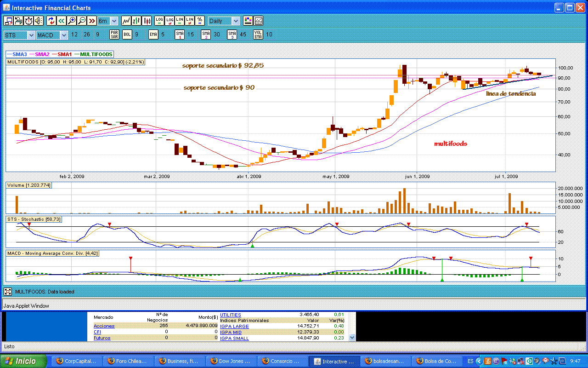Switch to the candlestick chart type icon
The image size is (588, 368).
pos(147,21)
